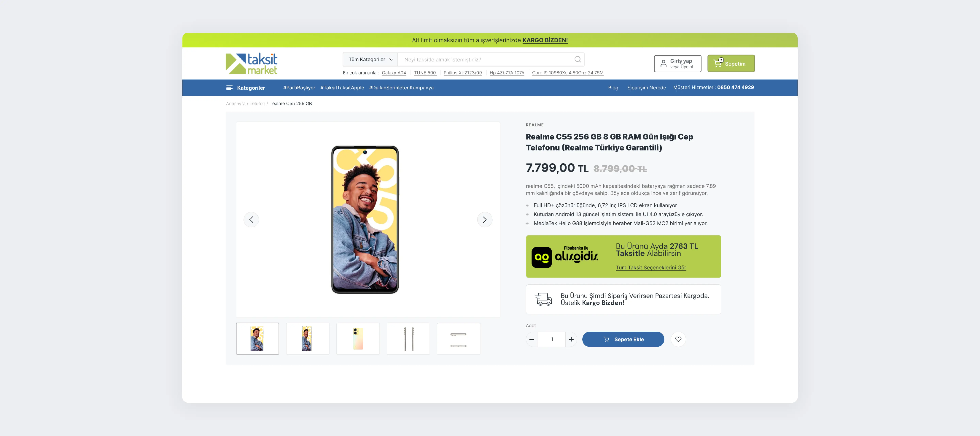Open the Kategoriler hamburger menu icon
Image resolution: width=980 pixels, height=436 pixels.
click(229, 88)
